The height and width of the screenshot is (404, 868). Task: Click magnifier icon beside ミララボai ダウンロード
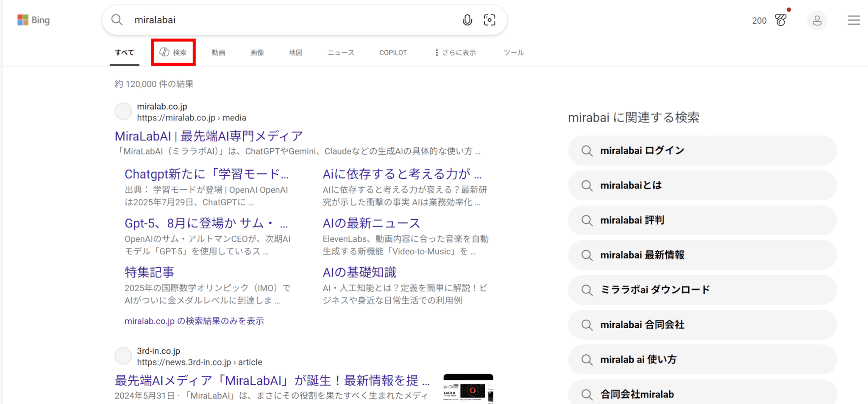587,290
